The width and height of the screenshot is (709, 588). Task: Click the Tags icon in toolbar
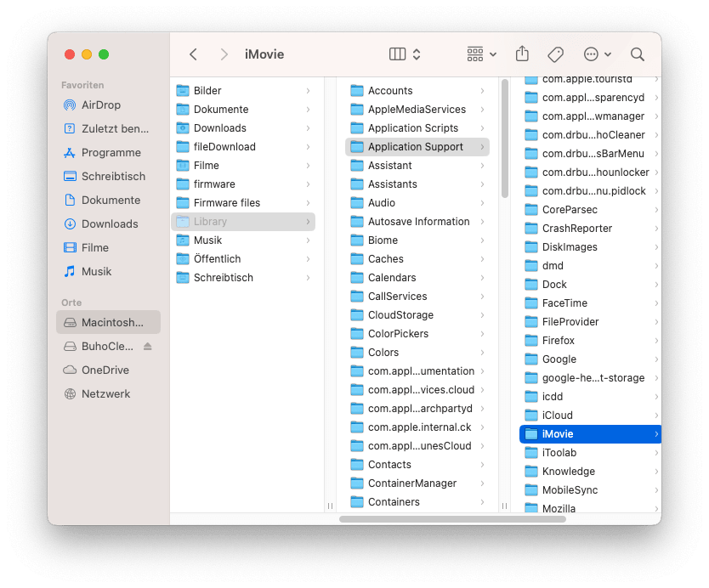(555, 54)
